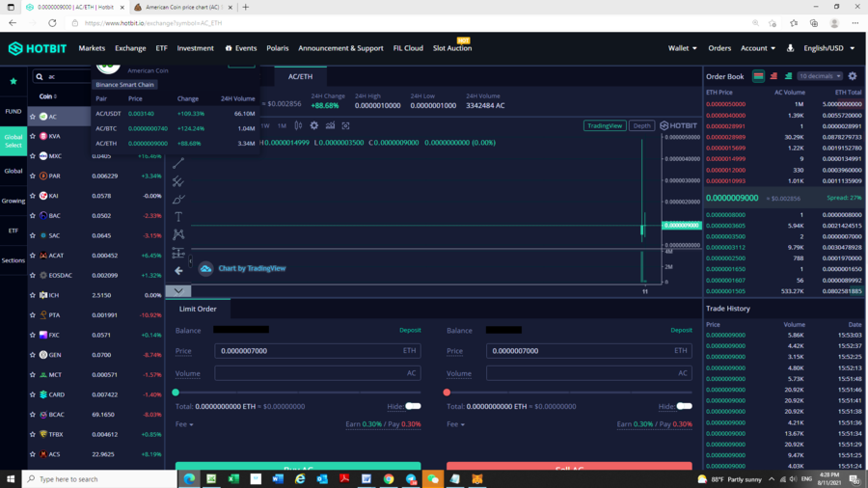Open Order Book settings gear
Image resolution: width=868 pixels, height=488 pixels.
coord(852,76)
